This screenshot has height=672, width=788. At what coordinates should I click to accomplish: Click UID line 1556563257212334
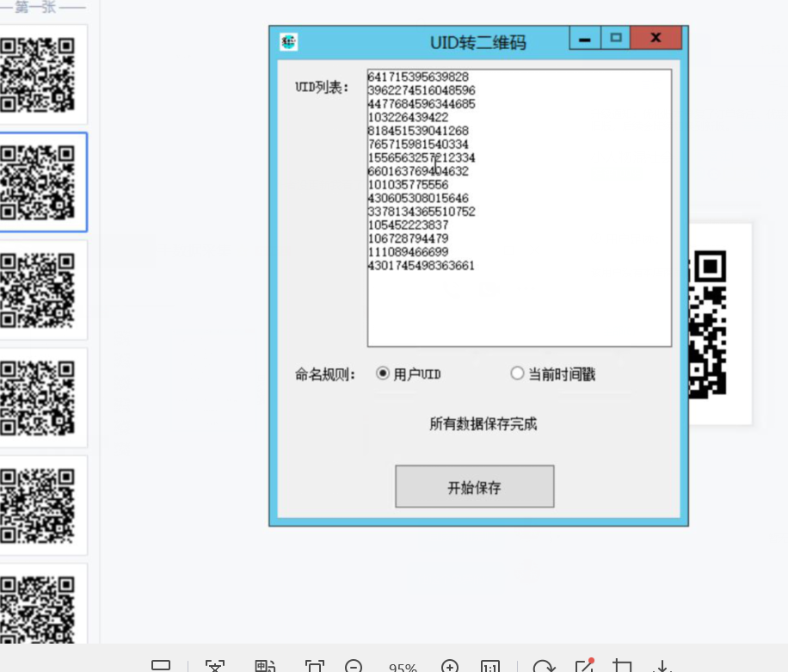(x=422, y=157)
